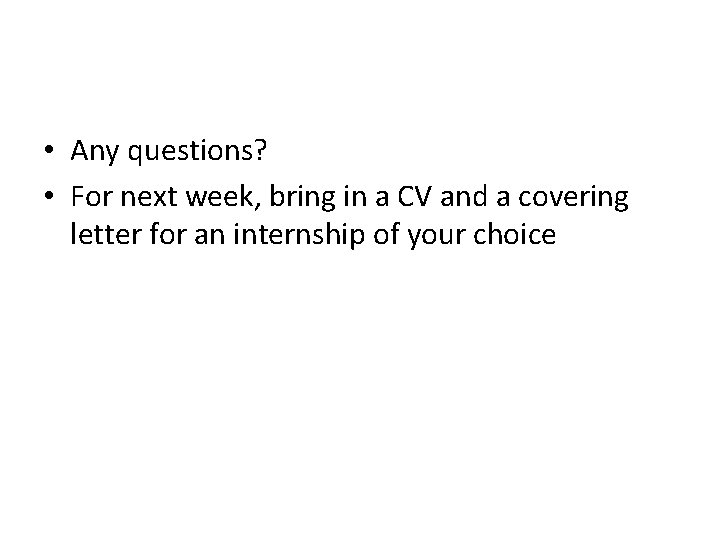
Task: Click the abbreviation 'CV' in the text
Action: click(x=415, y=197)
